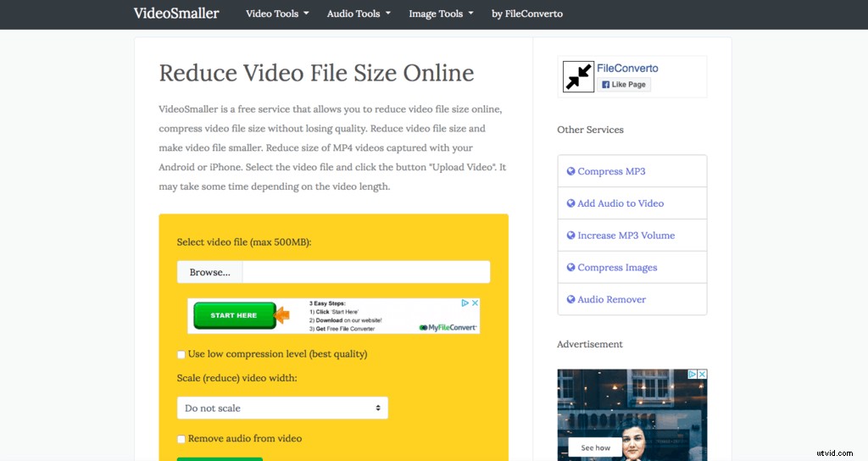Click the globe icon beside Compress MP3
The height and width of the screenshot is (461, 868).
(570, 171)
